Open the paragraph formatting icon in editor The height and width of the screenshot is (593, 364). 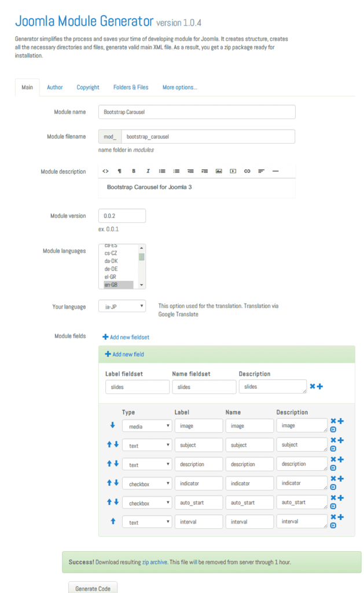(119, 171)
